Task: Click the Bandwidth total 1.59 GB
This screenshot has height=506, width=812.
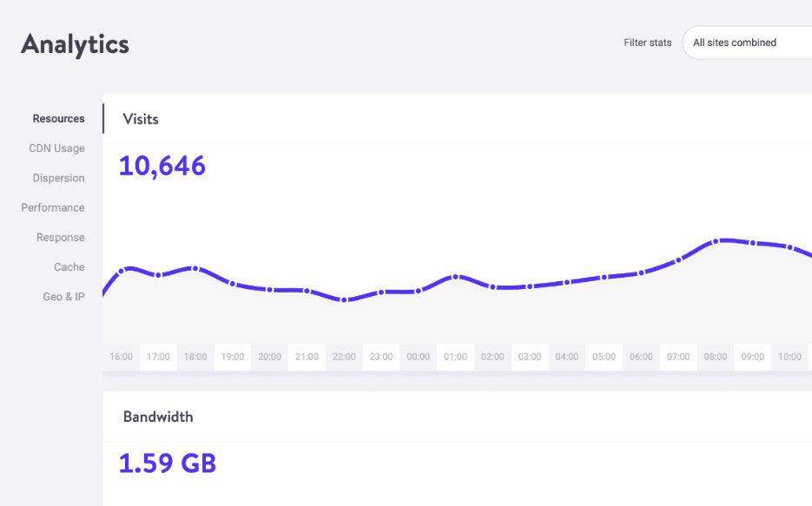Action: click(x=168, y=463)
